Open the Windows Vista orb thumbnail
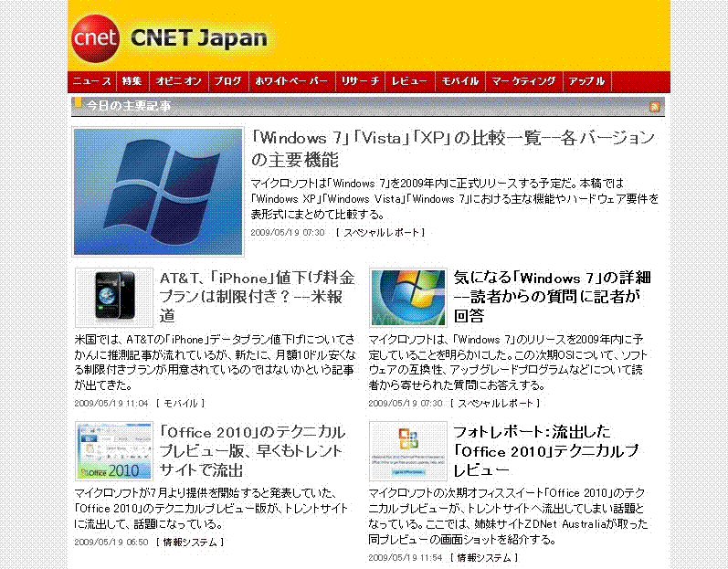 coord(408,298)
